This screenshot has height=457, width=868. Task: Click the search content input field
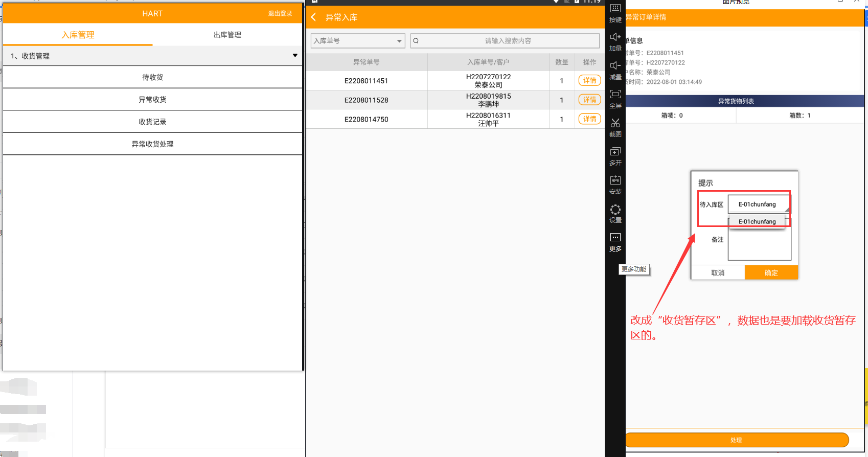(x=507, y=41)
